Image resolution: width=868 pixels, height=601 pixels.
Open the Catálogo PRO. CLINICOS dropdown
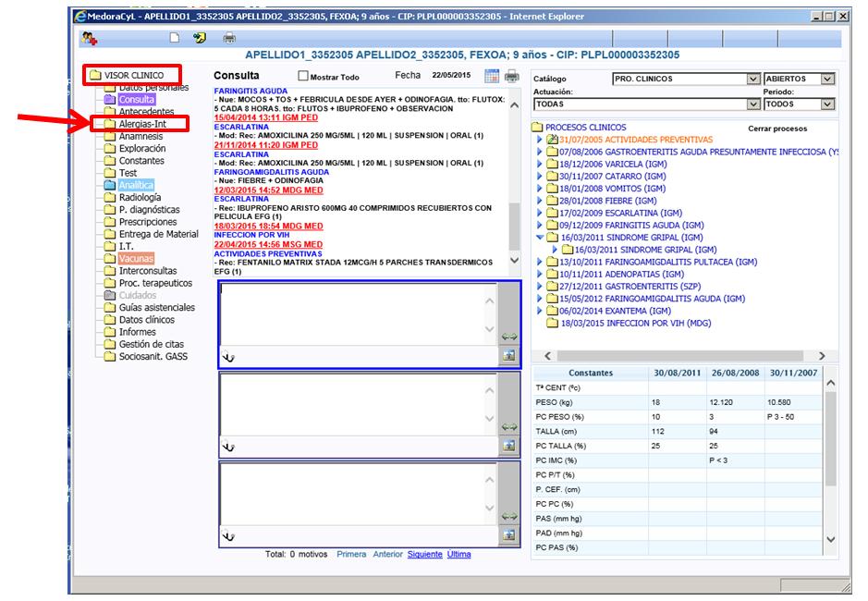[x=752, y=80]
